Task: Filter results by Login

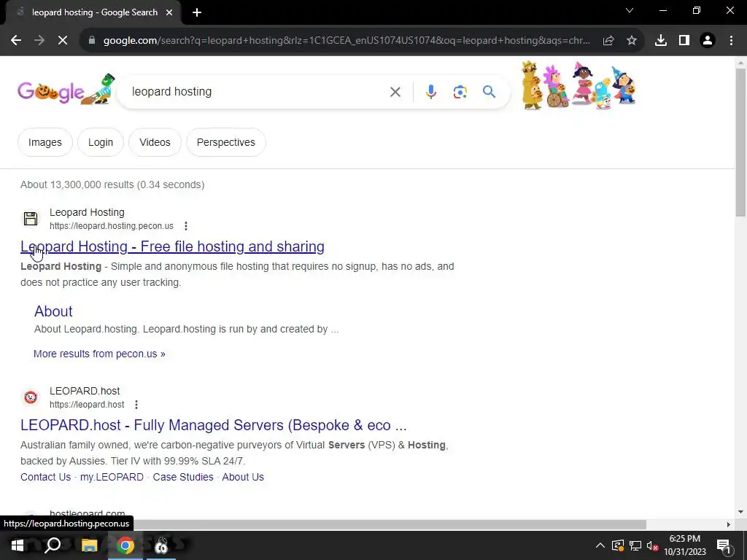Action: (x=101, y=142)
